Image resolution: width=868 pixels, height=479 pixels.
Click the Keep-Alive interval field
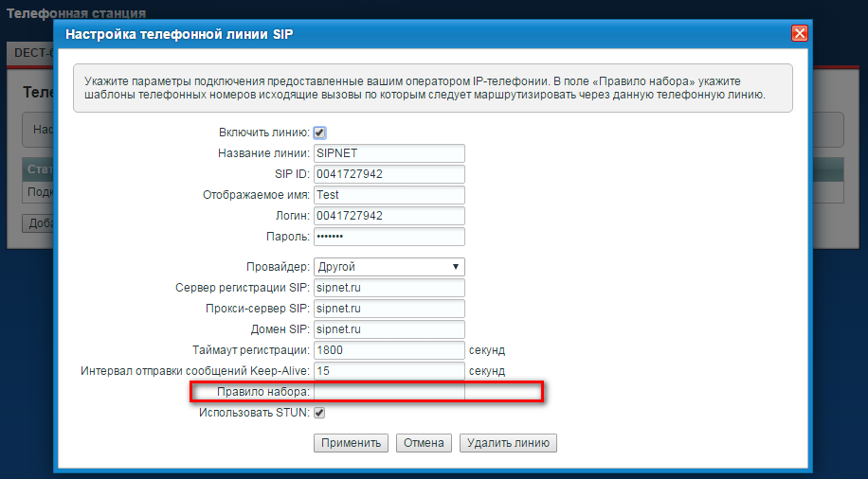(389, 371)
